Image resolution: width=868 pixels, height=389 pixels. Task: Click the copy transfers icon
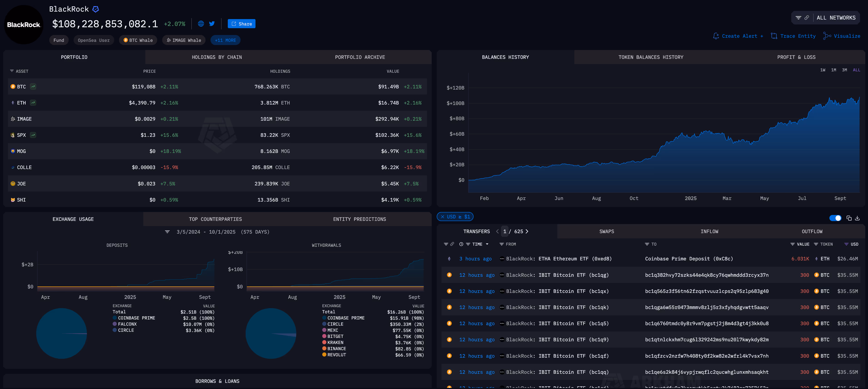(x=849, y=218)
